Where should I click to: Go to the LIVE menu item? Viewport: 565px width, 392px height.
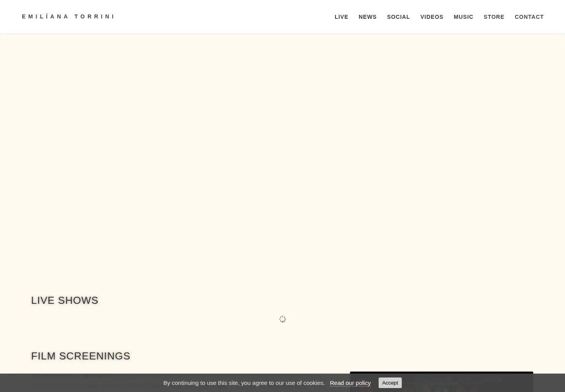pos(341,17)
